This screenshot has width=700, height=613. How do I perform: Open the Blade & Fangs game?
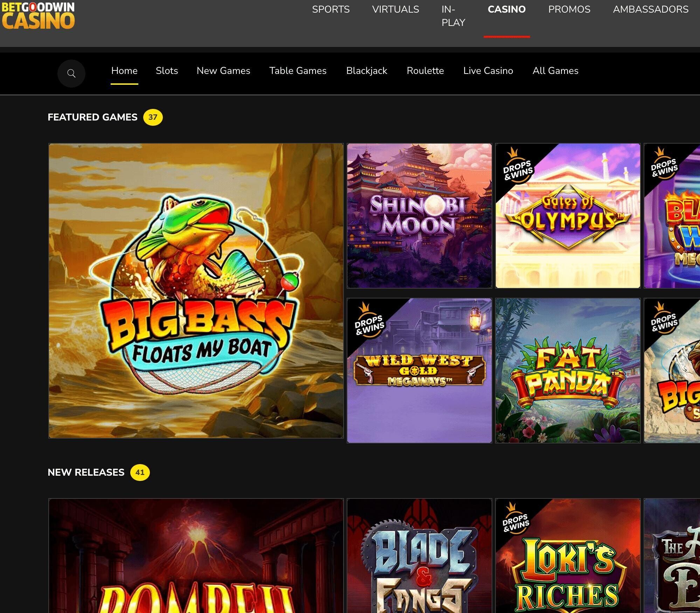pyautogui.click(x=419, y=560)
